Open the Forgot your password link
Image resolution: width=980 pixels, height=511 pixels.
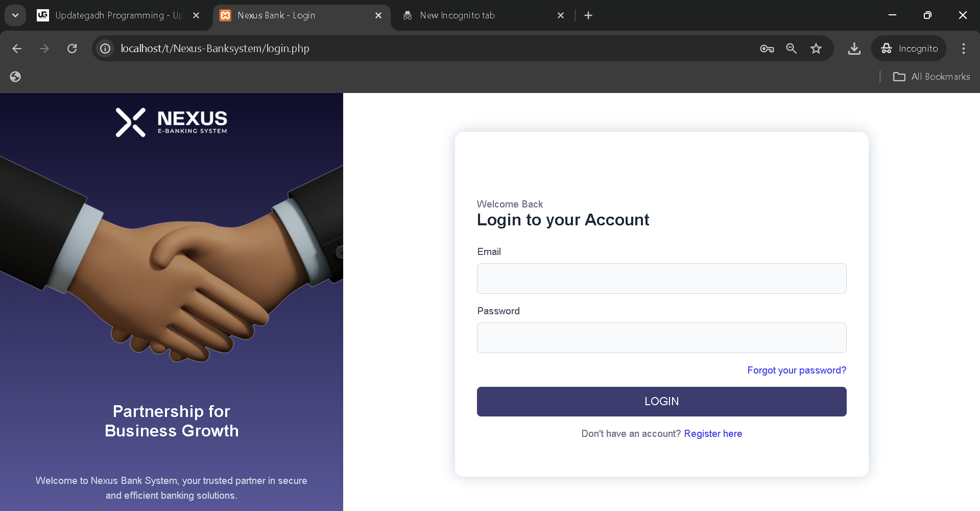click(797, 370)
